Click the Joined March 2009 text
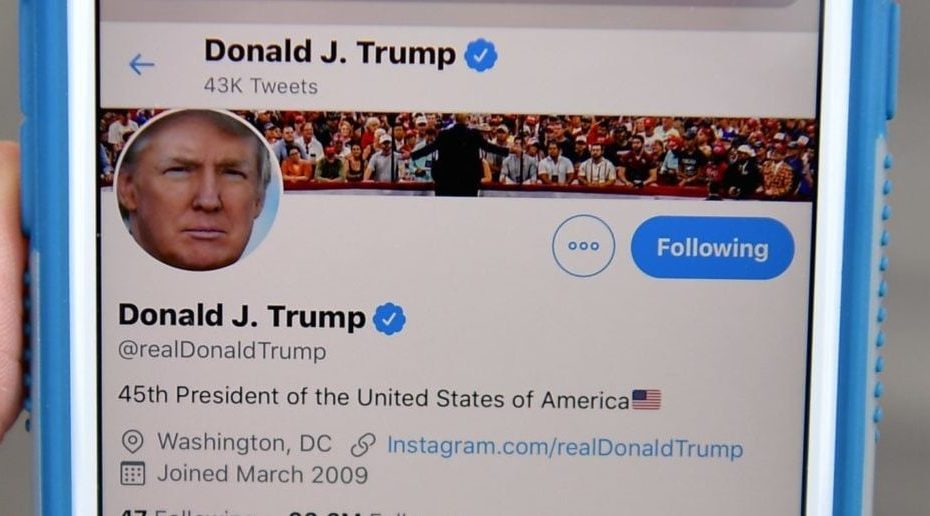This screenshot has height=516, width=930. click(262, 474)
